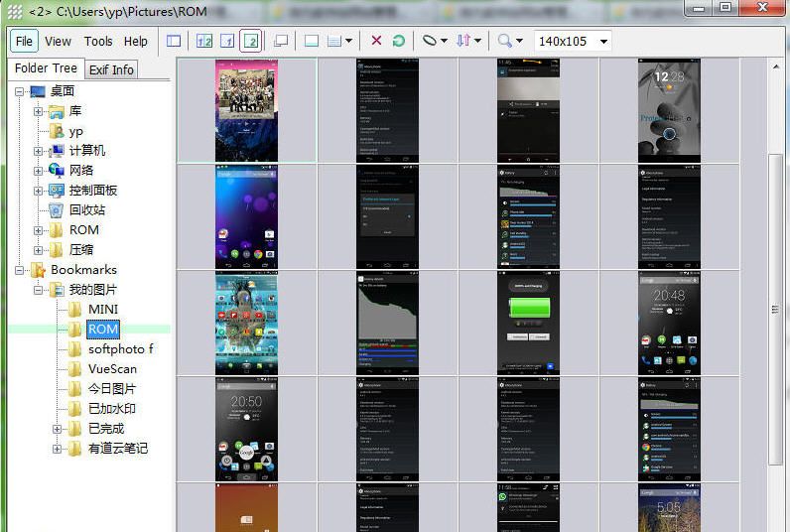Switch to window 1 toolbar button
Image resolution: width=790 pixels, height=532 pixels.
click(227, 41)
